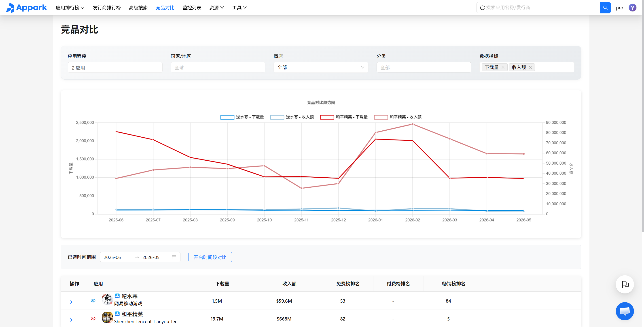Open the calendar icon in date range
Viewport: 644px width, 327px height.
174,257
